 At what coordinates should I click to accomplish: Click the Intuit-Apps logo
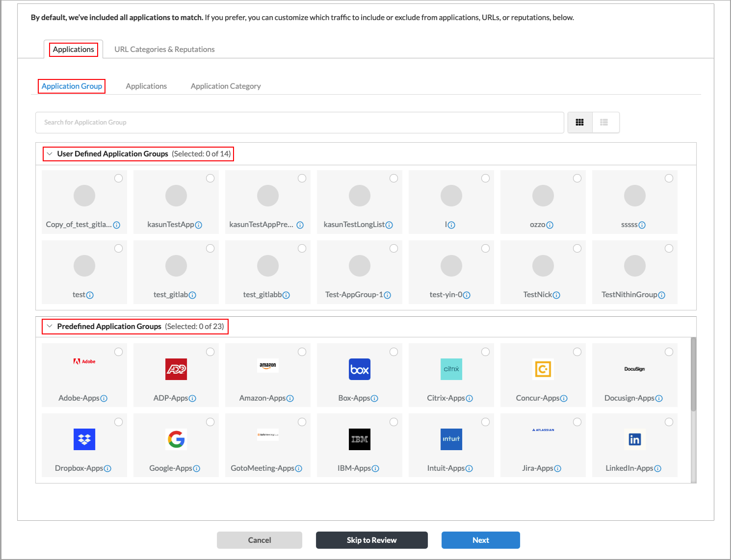pos(451,439)
